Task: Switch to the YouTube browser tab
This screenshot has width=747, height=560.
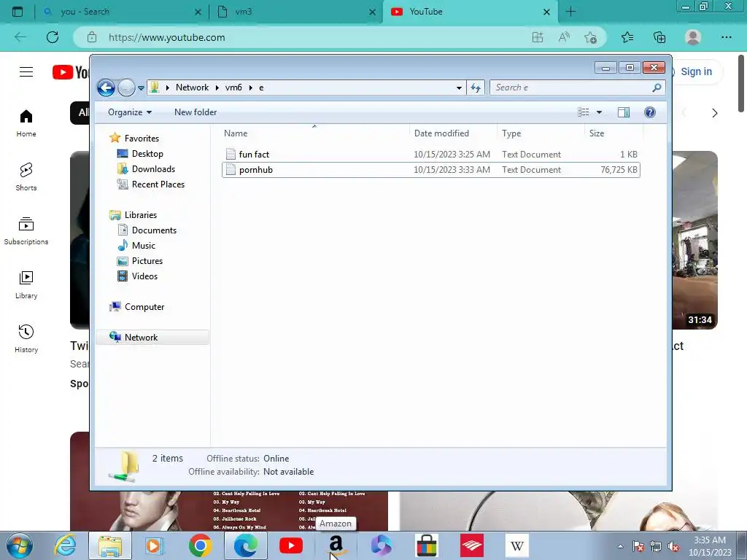Action: [469, 12]
